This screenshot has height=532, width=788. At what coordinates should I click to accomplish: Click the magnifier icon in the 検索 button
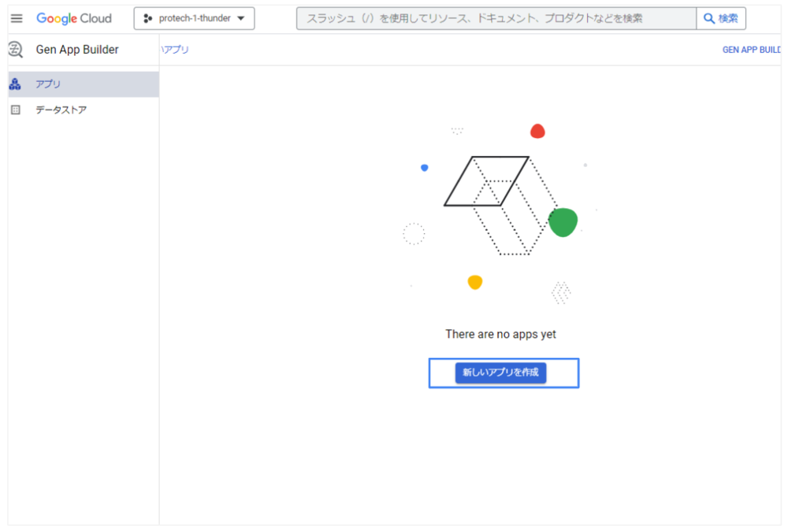tap(709, 18)
